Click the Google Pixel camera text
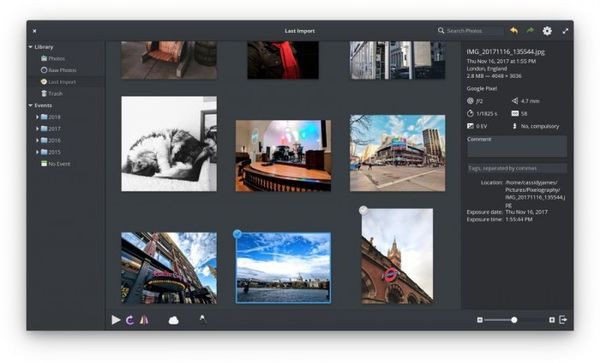Screen dimensions: 600x363 pyautogui.click(x=482, y=88)
